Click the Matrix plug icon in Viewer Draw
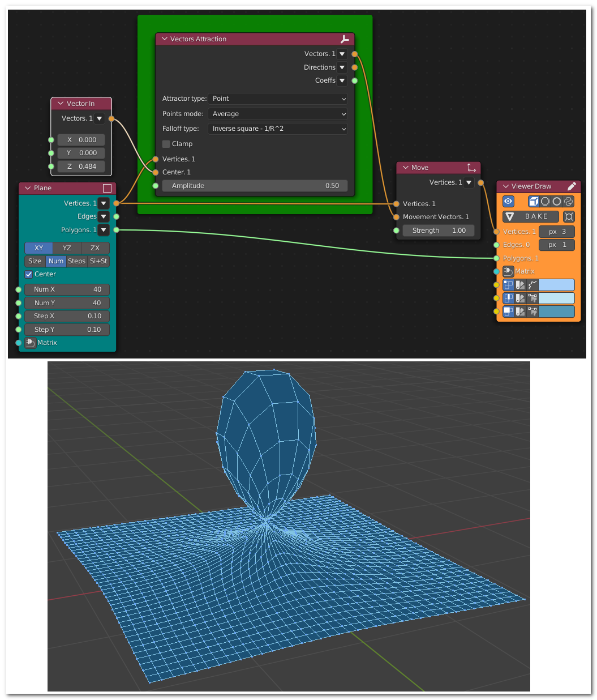597x700 pixels. (508, 271)
